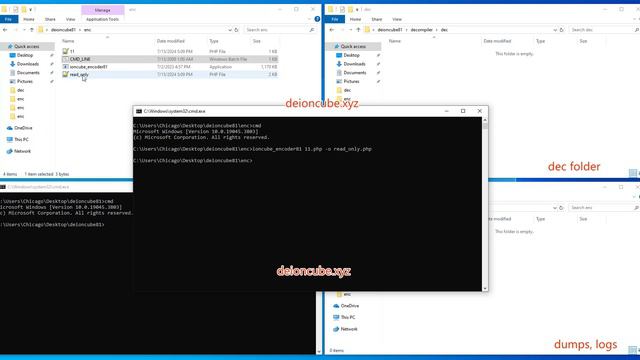Click the search magnifier icon in the enc window
The height and width of the screenshot is (360, 640).
[312, 30]
